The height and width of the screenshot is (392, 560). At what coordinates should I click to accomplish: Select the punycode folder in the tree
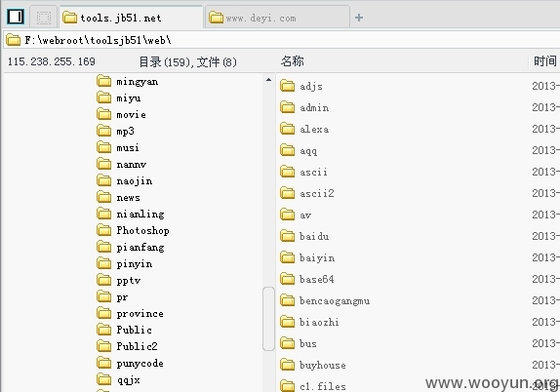click(x=130, y=363)
